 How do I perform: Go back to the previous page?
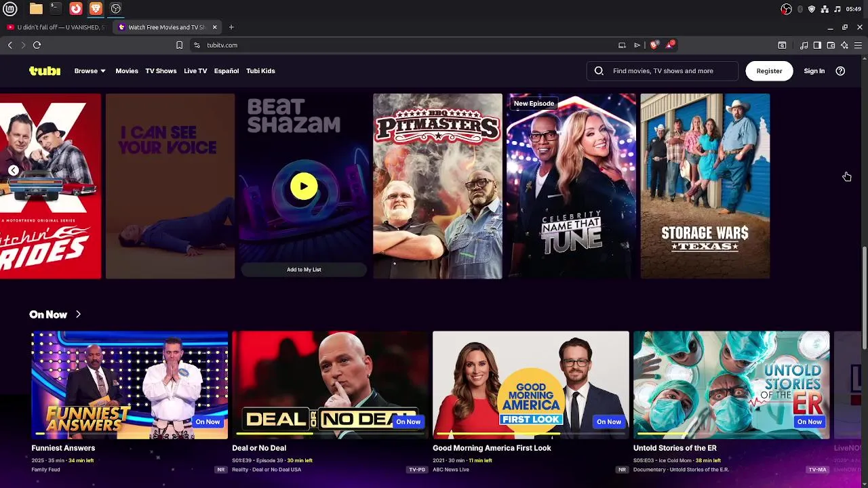tap(10, 45)
